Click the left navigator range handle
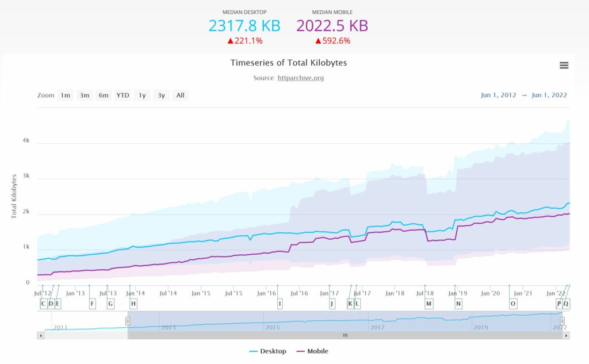The width and height of the screenshot is (589, 364). [x=128, y=321]
